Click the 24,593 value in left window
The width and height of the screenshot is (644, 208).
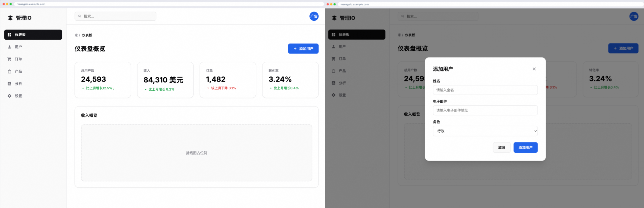point(93,79)
